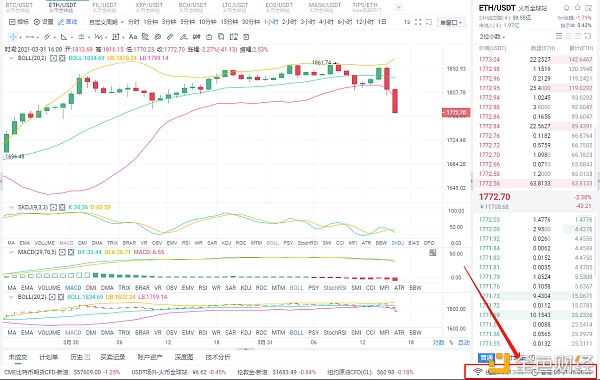600x380 pixels.
Task: Enable DPO indicator in first row
Action: [429, 243]
